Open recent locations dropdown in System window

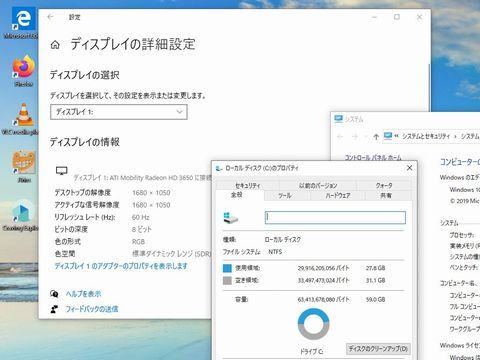(x=366, y=136)
